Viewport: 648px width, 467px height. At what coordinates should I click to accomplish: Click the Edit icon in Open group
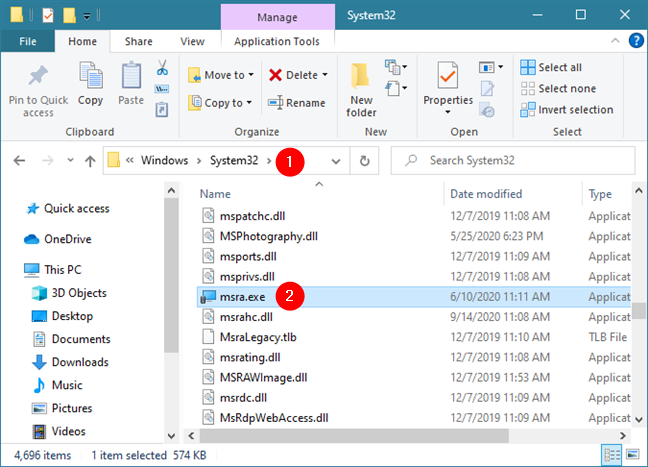[x=487, y=88]
